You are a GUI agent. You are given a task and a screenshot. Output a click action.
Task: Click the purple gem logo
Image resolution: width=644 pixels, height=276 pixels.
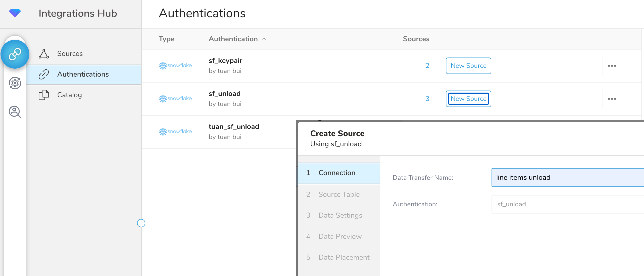point(15,13)
